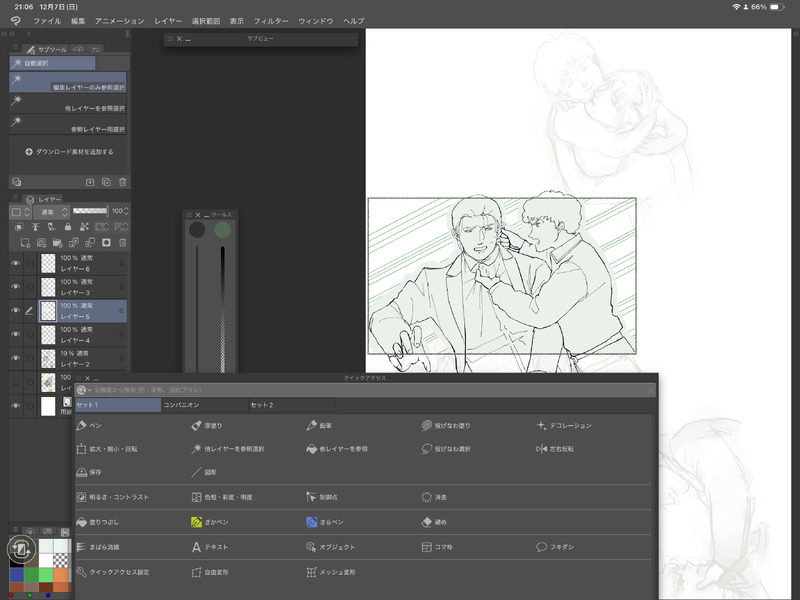Open the フィルター menu
Image resolution: width=800 pixels, height=600 pixels.
tap(271, 20)
